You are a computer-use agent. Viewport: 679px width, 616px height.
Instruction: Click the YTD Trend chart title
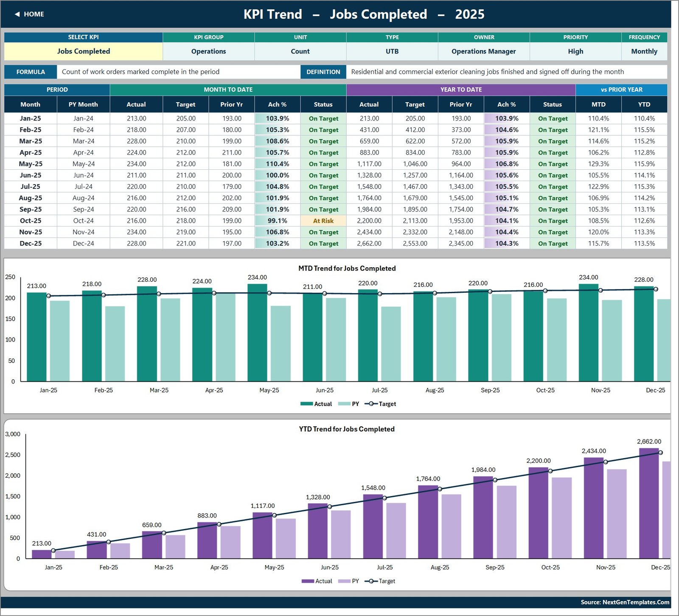click(347, 429)
